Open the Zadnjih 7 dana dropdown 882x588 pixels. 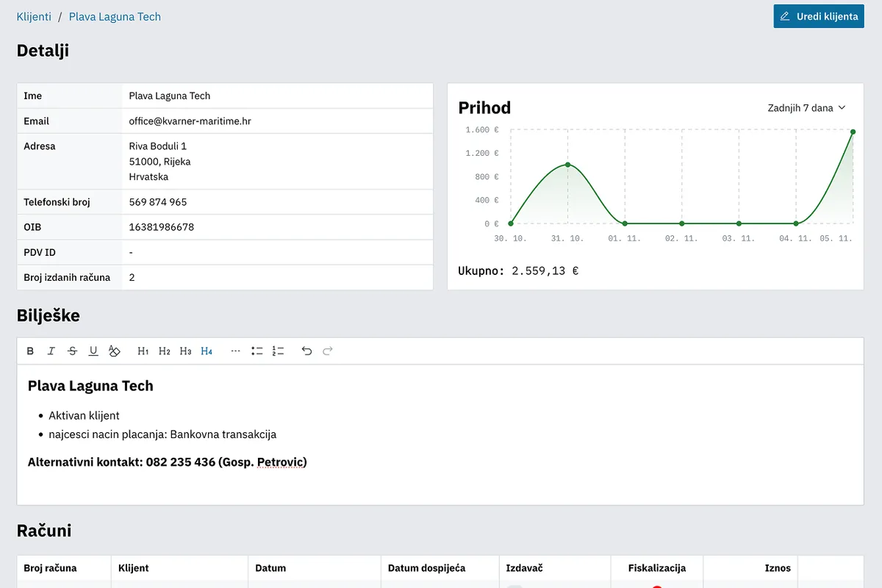tap(807, 108)
